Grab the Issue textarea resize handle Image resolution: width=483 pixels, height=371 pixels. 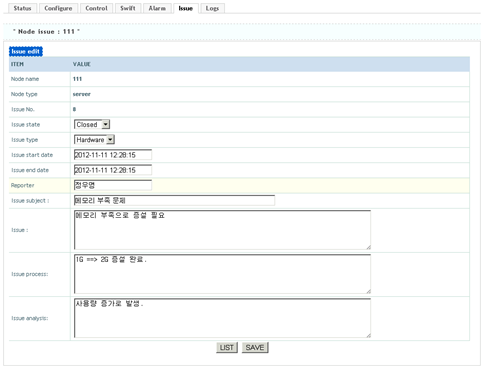(x=368, y=247)
